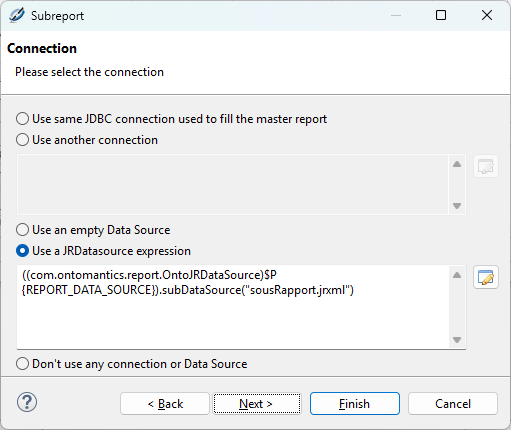511x430 pixels.
Task: Click disabled expression editor icon for another connection
Action: point(486,166)
